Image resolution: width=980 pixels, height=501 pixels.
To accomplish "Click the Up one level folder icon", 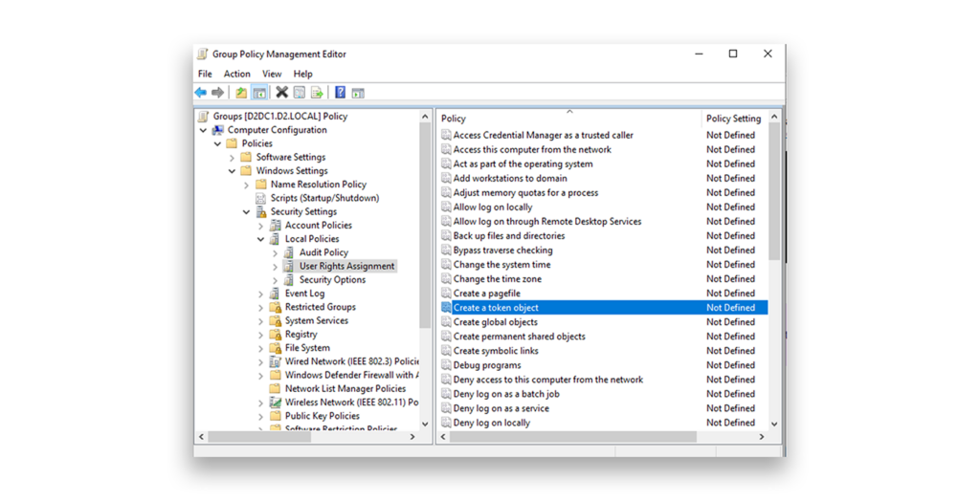I will (x=240, y=93).
